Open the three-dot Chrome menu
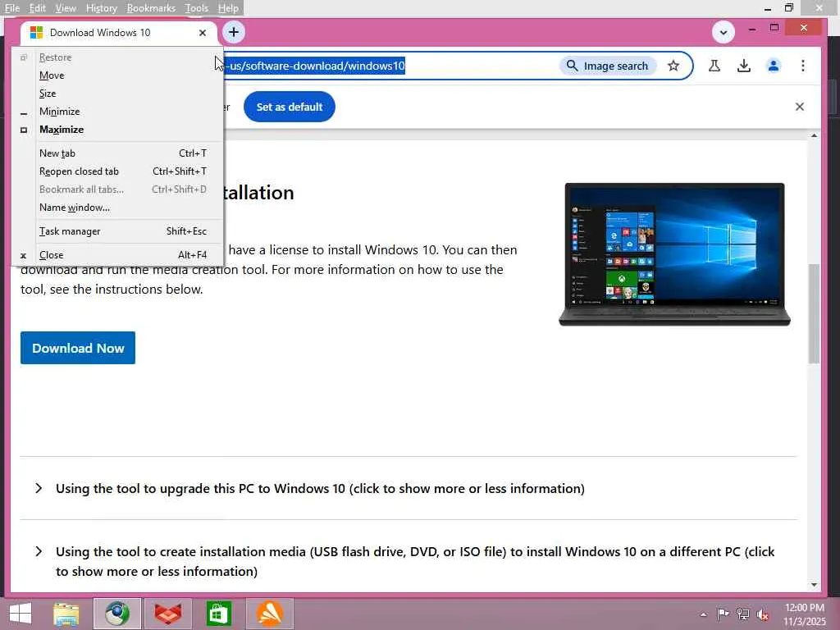 802,66
